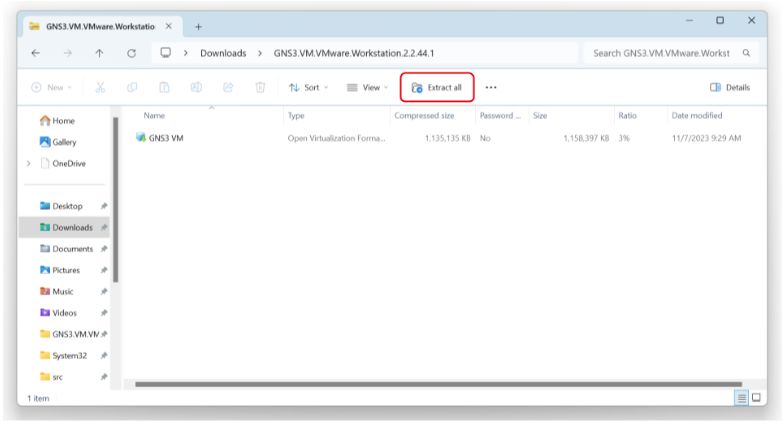
Task: Open the Sort dropdown
Action: (x=308, y=87)
